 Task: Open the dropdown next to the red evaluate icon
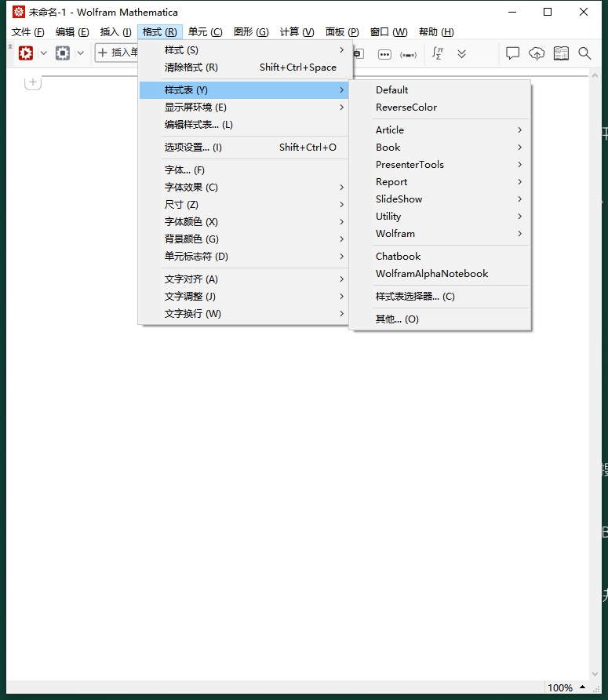click(x=44, y=53)
